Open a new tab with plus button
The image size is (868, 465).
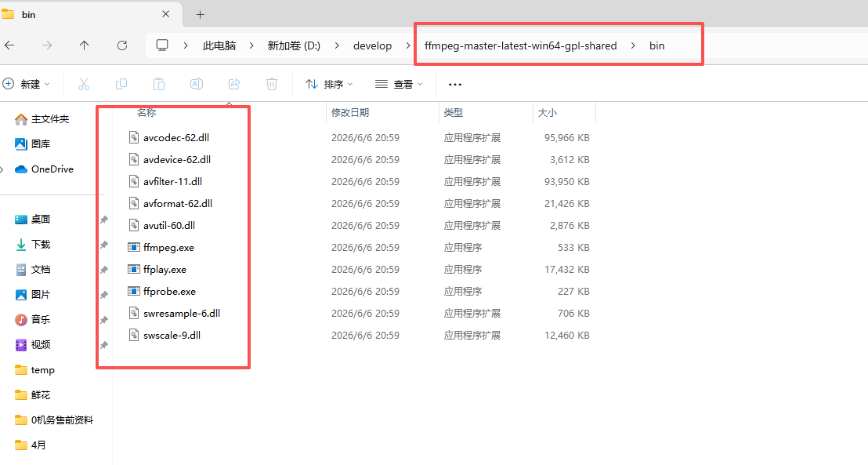pyautogui.click(x=201, y=14)
